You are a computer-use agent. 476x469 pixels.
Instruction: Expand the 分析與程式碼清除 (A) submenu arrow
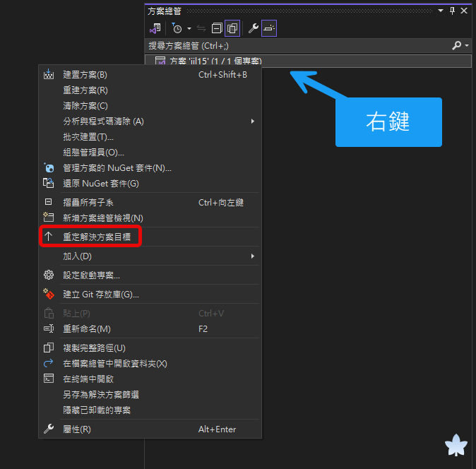tap(253, 121)
